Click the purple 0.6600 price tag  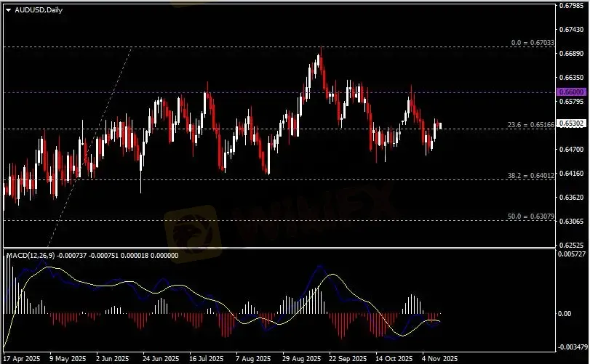click(568, 93)
